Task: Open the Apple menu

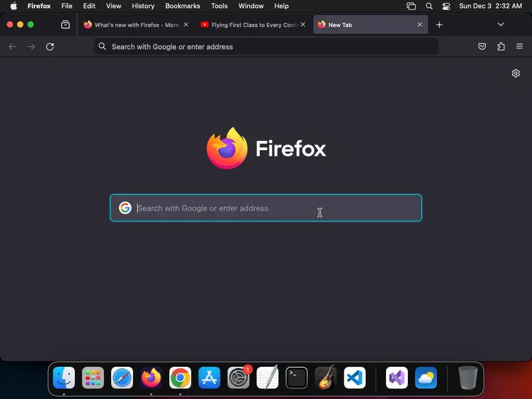Action: (14, 6)
